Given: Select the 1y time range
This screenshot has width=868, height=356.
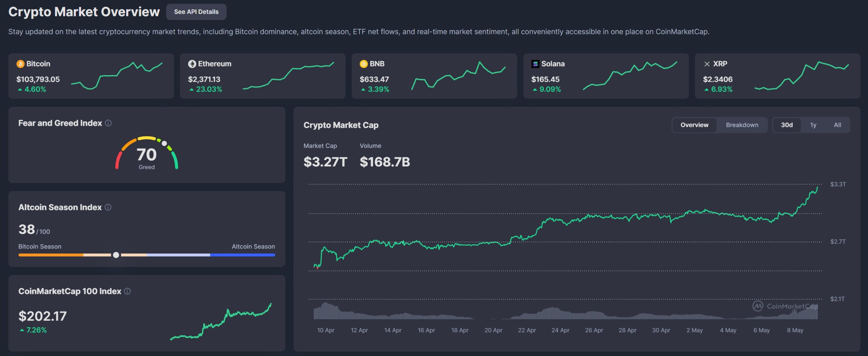Looking at the screenshot, I should click(x=813, y=125).
